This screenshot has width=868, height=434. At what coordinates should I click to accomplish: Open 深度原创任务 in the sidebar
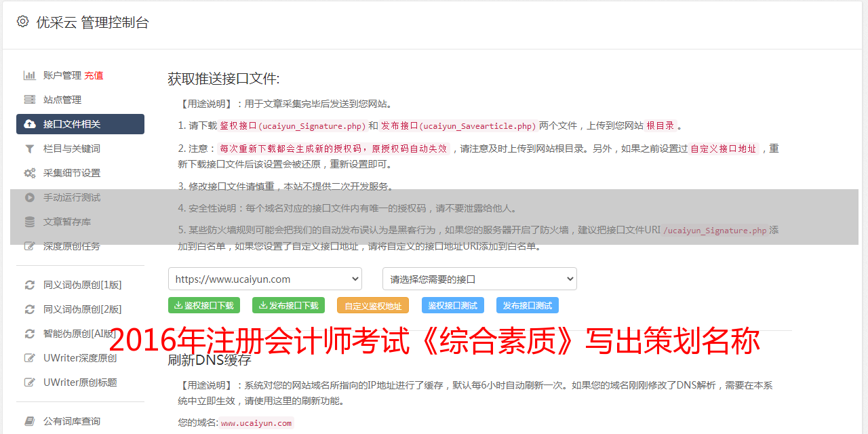80,246
